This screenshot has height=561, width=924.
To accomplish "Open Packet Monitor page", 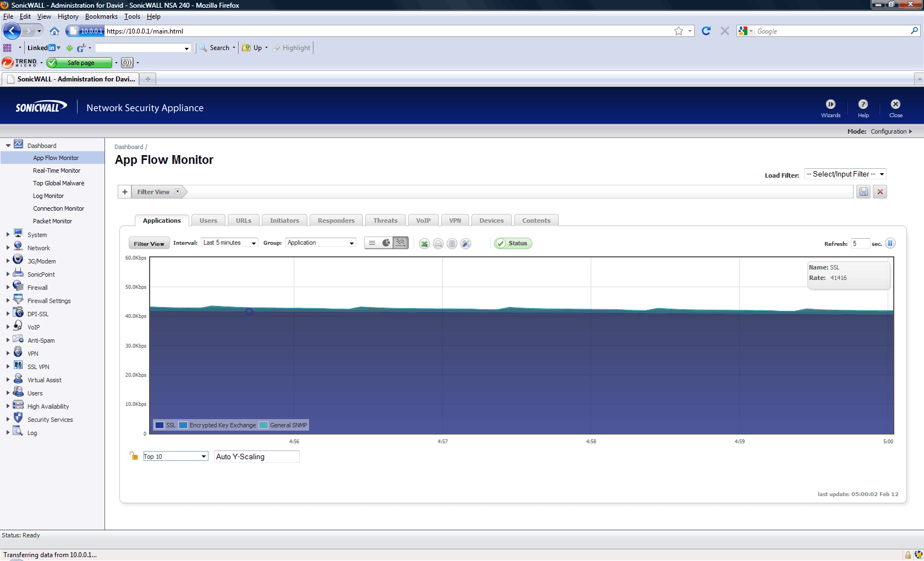I will 53,221.
